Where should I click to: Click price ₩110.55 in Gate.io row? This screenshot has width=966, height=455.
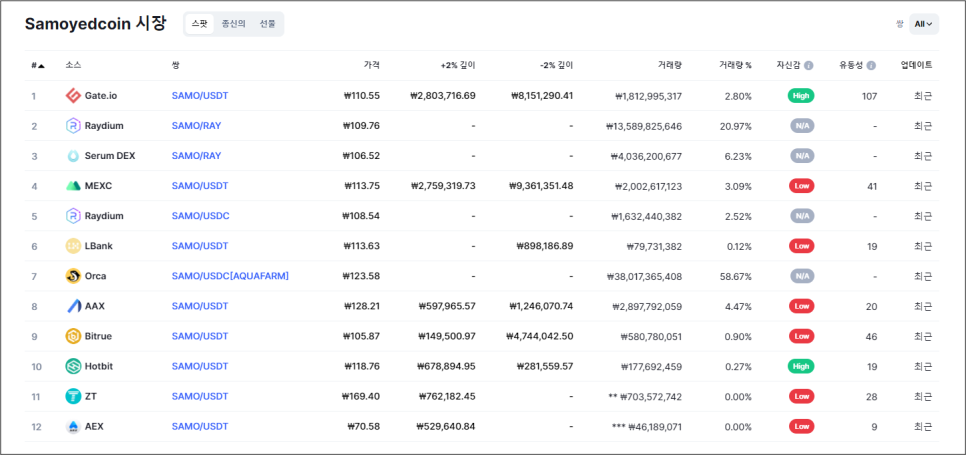361,96
